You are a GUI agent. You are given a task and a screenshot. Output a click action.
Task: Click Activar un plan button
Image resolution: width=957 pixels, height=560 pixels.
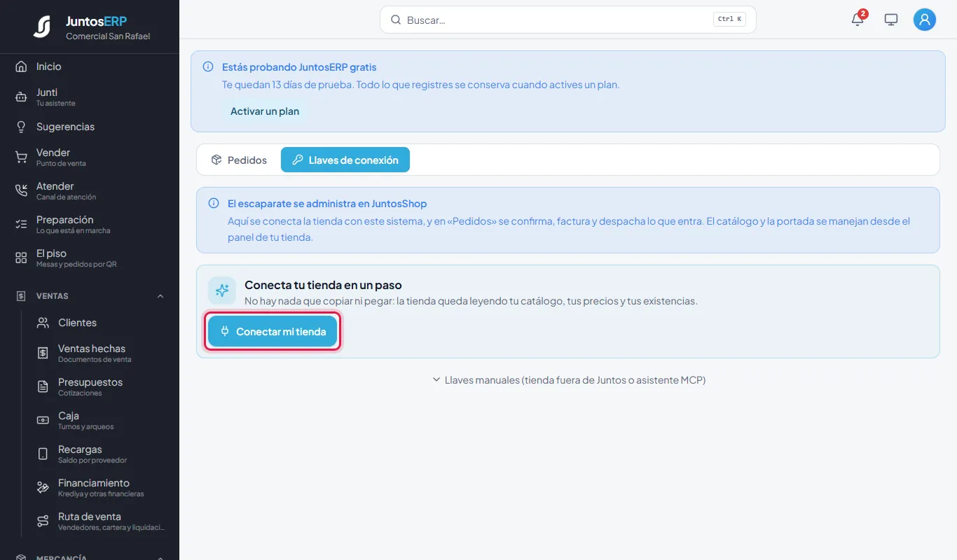(265, 111)
